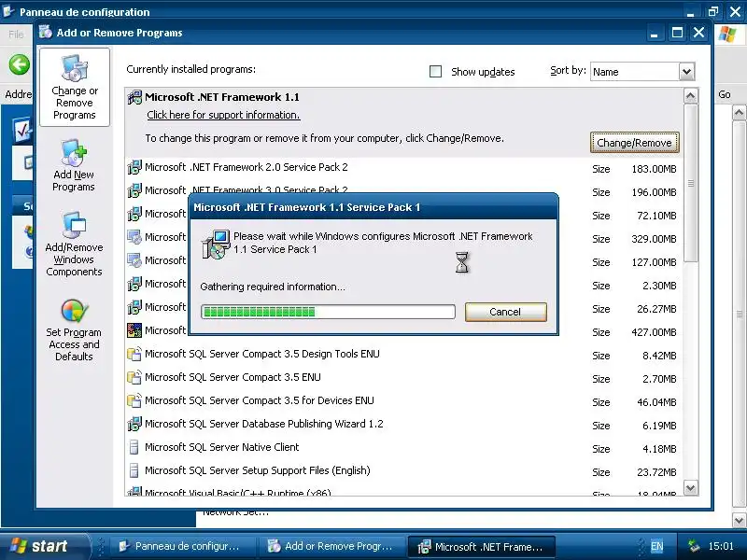Click the 183.00MB size value
The image size is (747, 560).
point(655,169)
